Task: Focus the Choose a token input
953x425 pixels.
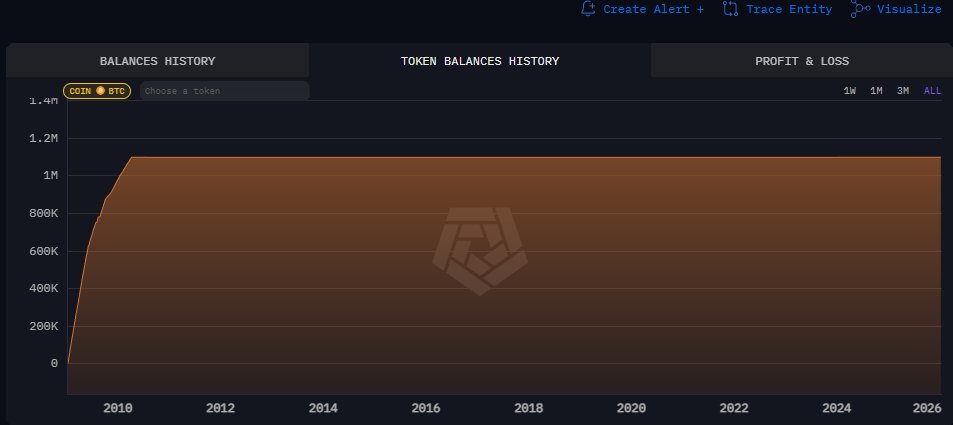Action: (224, 91)
